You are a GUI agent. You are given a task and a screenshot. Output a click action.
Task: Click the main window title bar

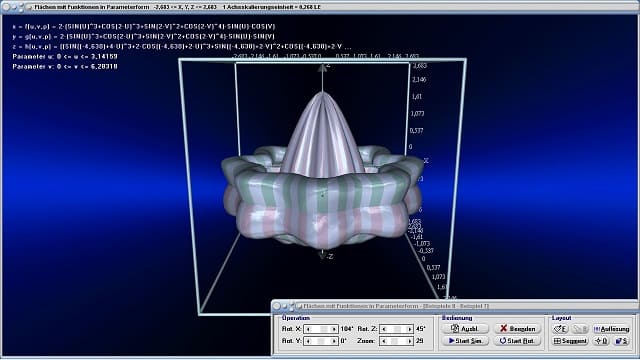click(x=320, y=7)
